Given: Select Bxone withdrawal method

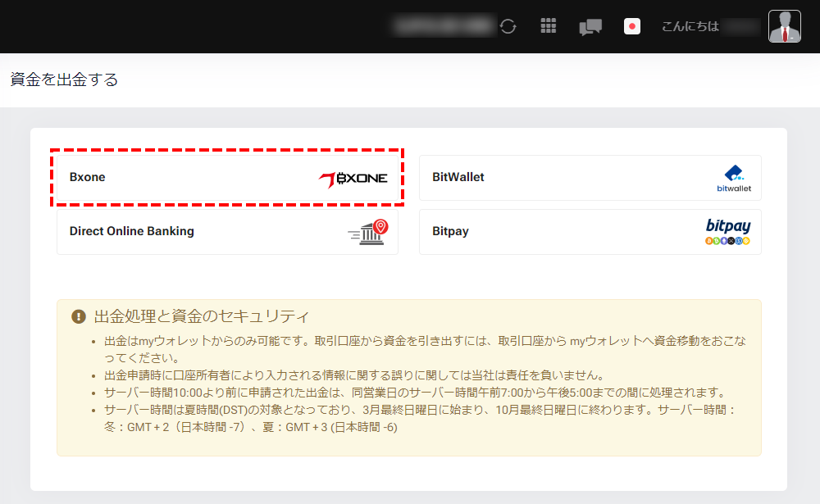Looking at the screenshot, I should [227, 178].
